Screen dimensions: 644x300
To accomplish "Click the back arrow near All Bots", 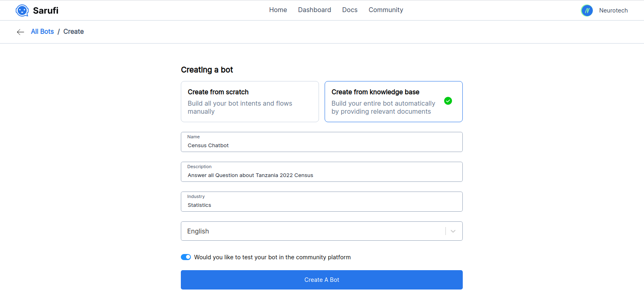I will coord(20,32).
